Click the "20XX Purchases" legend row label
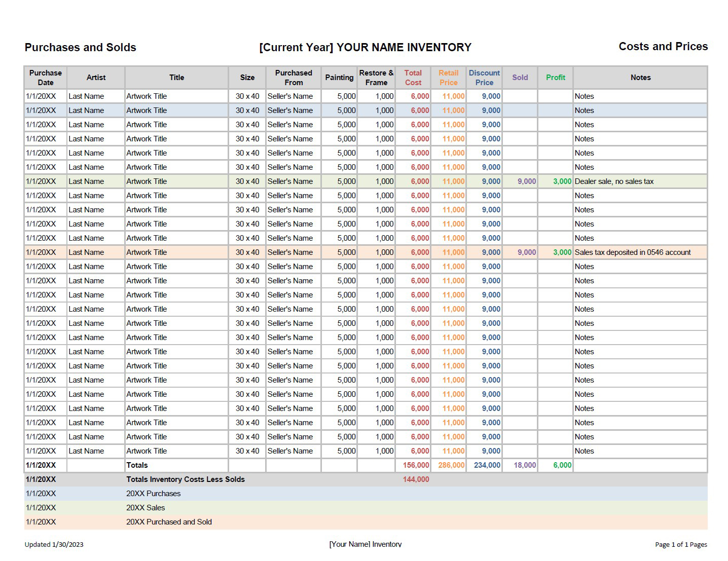728x561 pixels. click(153, 494)
